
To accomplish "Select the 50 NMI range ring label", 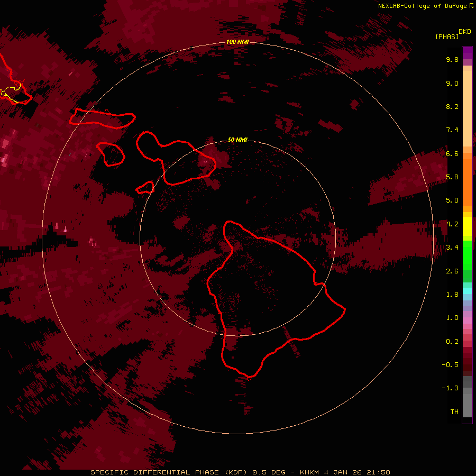I will pyautogui.click(x=237, y=140).
